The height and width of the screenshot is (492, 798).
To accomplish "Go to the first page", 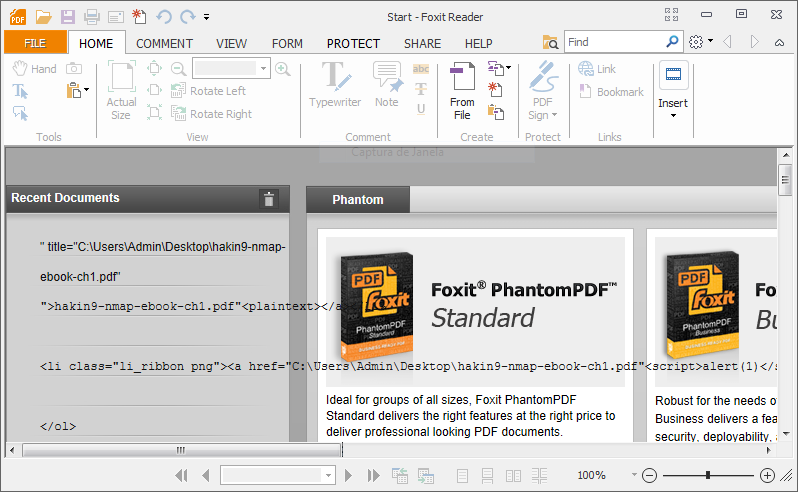I will tap(181, 475).
